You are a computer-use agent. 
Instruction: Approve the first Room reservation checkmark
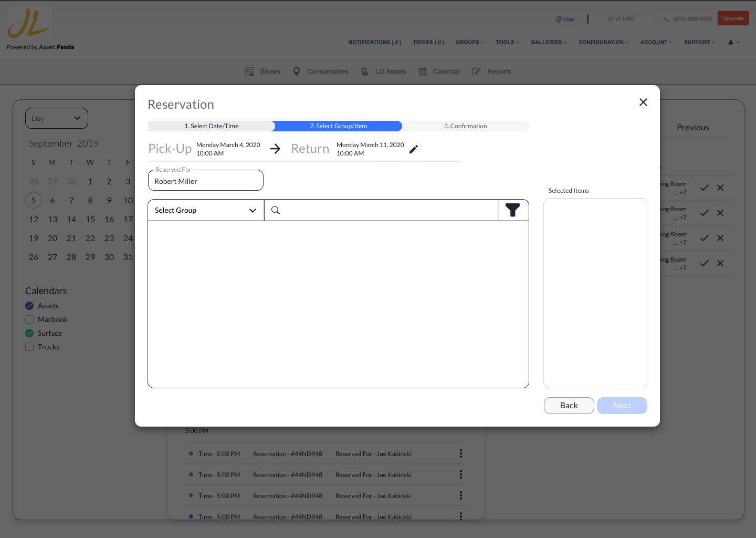click(705, 188)
